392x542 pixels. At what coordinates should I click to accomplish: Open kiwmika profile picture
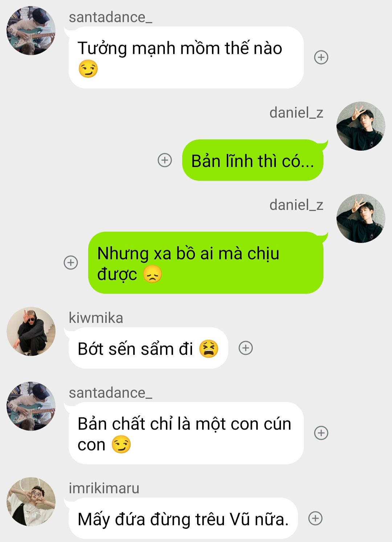(x=31, y=331)
